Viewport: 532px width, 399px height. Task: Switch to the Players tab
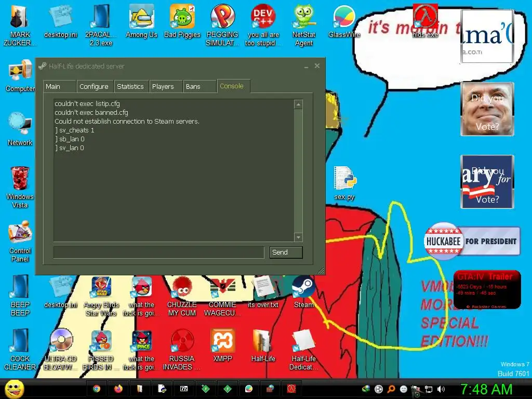pos(166,87)
